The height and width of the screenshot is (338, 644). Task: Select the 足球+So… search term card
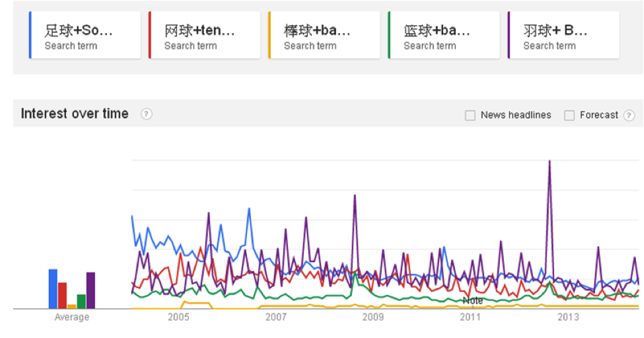tap(85, 36)
